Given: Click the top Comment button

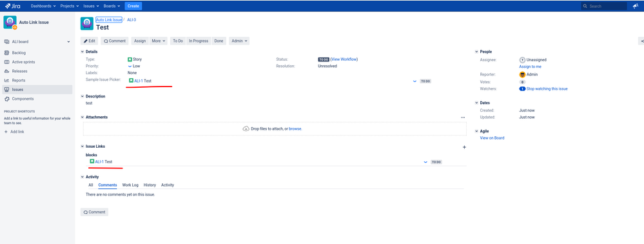Looking at the screenshot, I should pos(115,41).
